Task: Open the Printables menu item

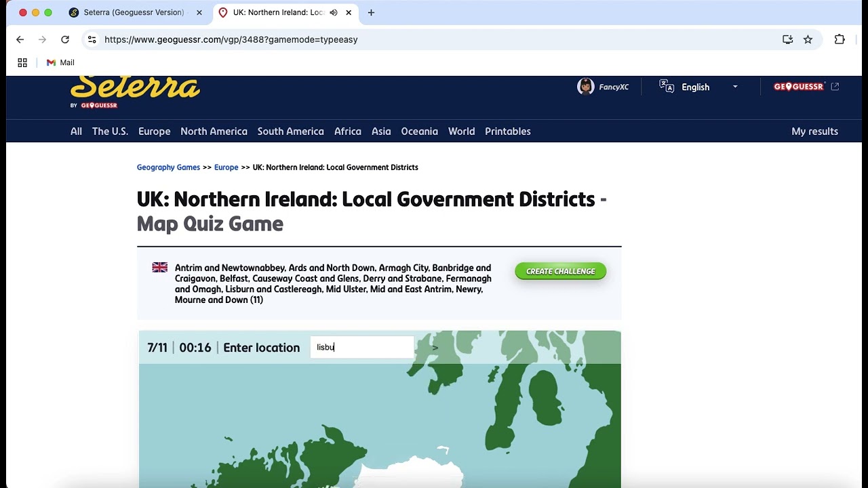Action: pyautogui.click(x=508, y=131)
